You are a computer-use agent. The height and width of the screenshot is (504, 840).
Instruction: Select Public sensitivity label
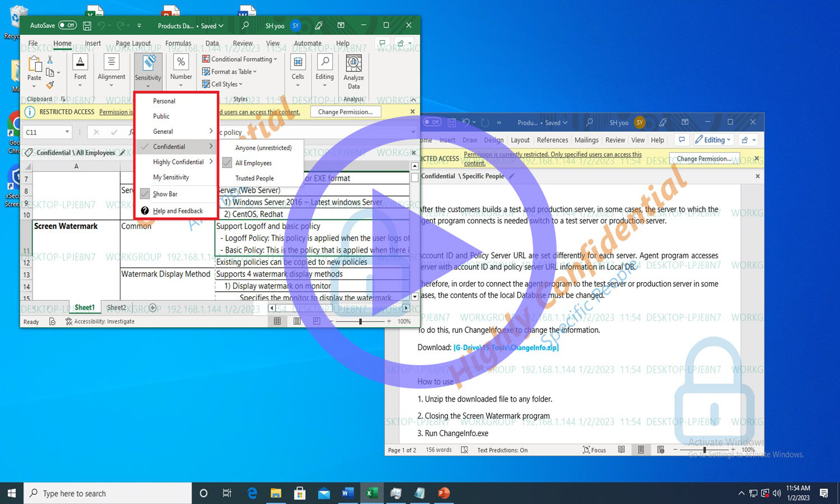coord(161,116)
